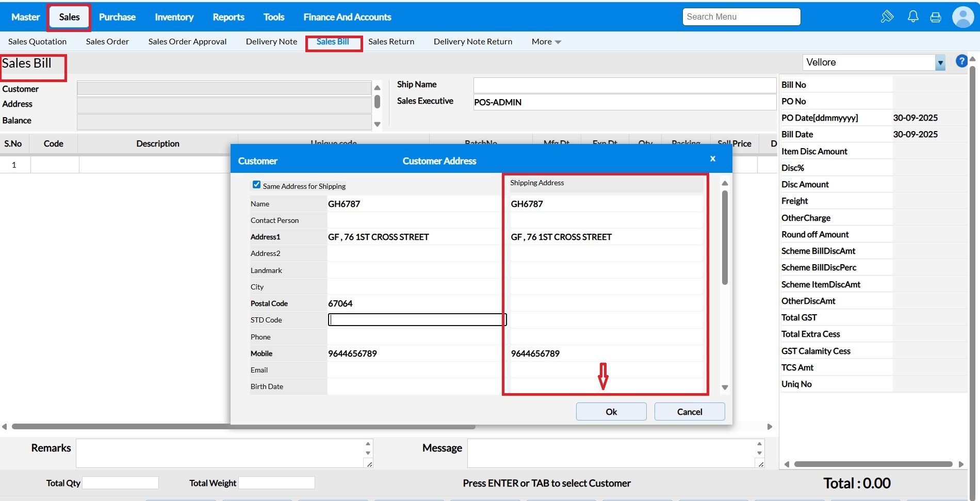
Task: Click the printer icon in header
Action: tap(935, 18)
